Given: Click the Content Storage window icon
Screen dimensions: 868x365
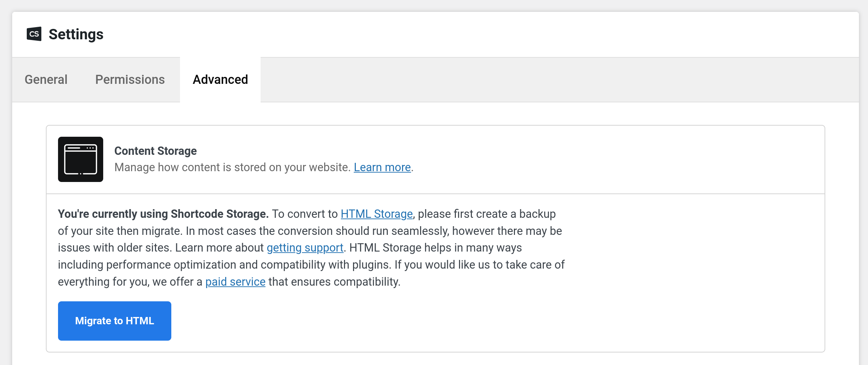Looking at the screenshot, I should pos(81,159).
